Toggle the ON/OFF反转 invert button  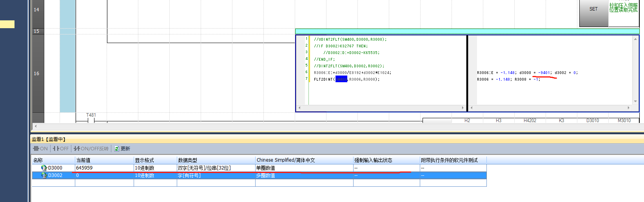click(x=91, y=149)
